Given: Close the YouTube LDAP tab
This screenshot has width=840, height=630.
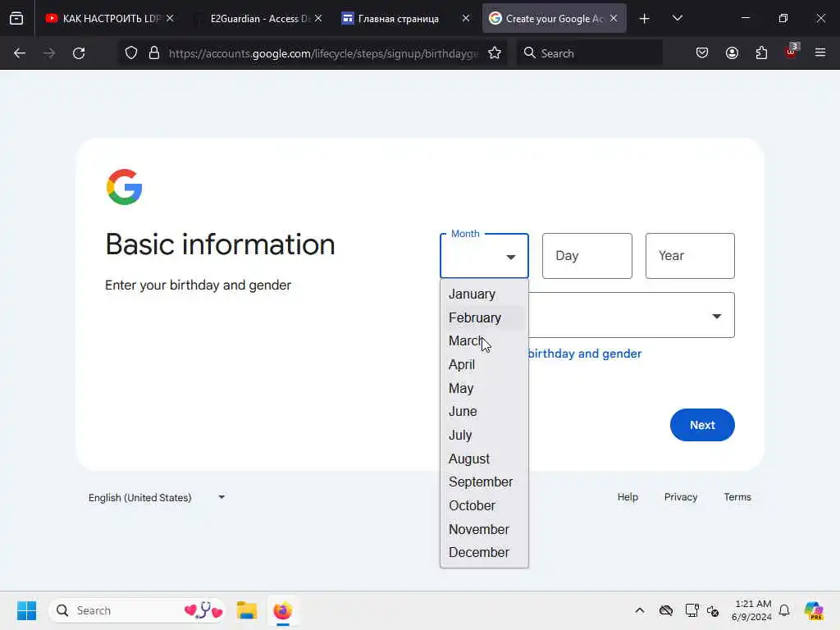Looking at the screenshot, I should pyautogui.click(x=170, y=18).
